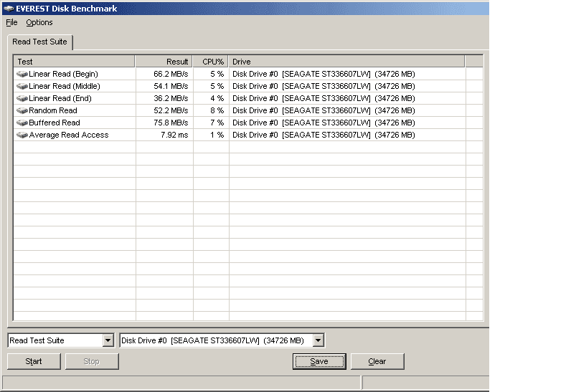This screenshot has height=392, width=571.
Task: Click the 54.1 MB/s result value
Action: click(171, 86)
